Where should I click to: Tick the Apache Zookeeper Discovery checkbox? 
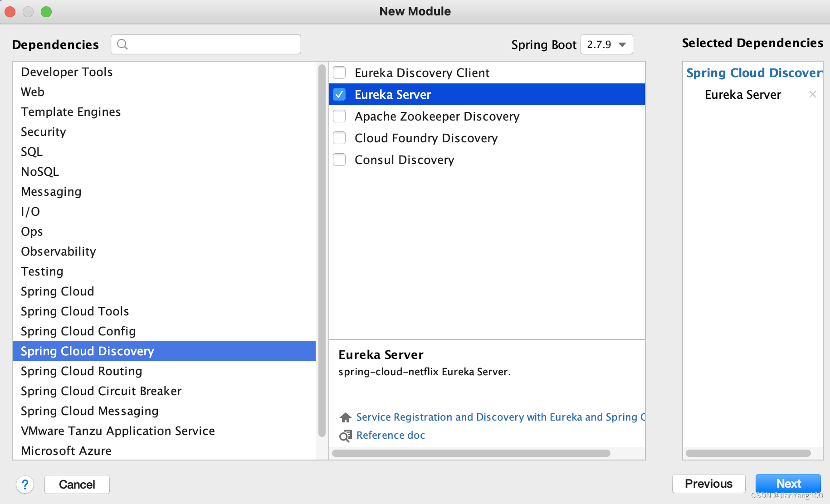point(339,116)
